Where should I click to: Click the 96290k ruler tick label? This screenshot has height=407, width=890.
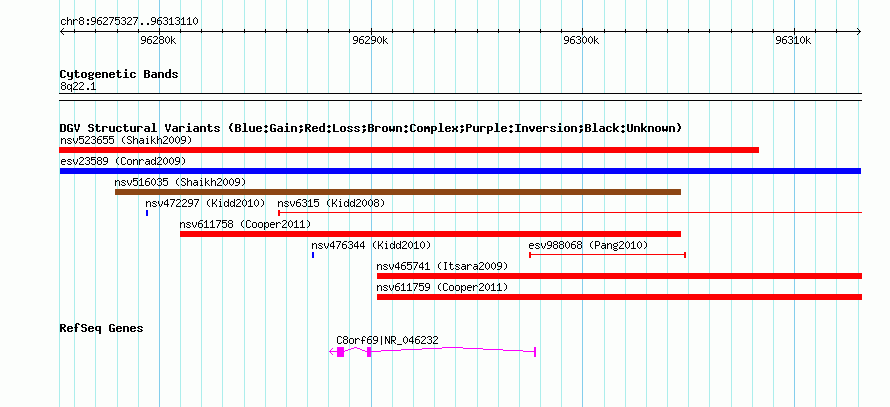pos(371,40)
